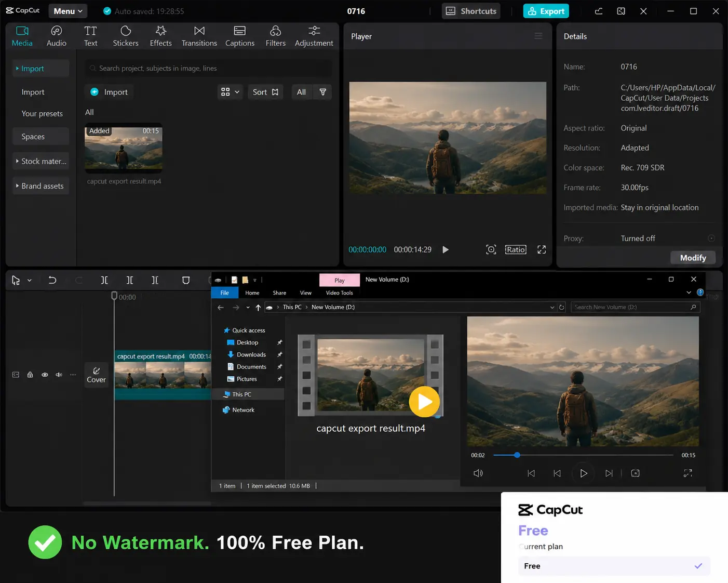Viewport: 728px width, 583px height.
Task: Open the Stickers tab
Action: point(126,36)
